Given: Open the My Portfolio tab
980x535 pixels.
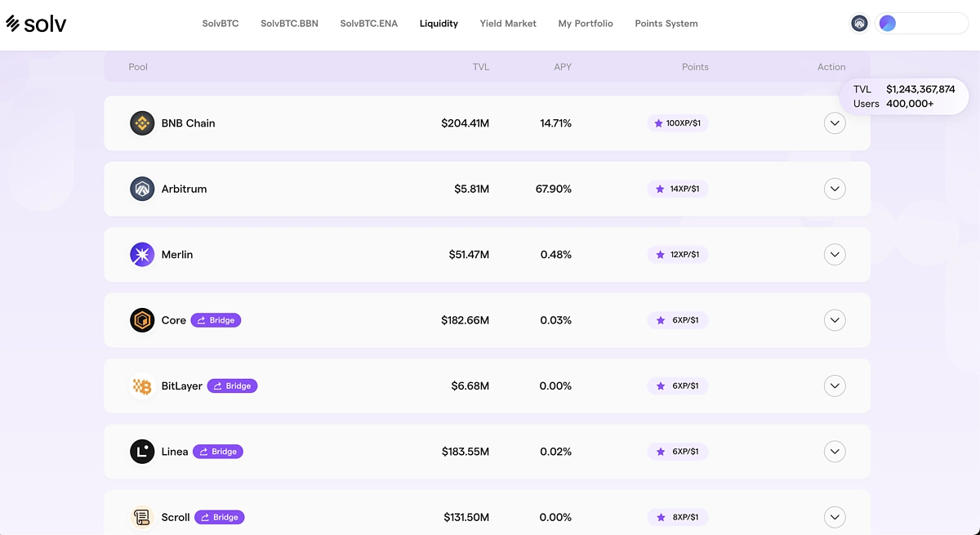Looking at the screenshot, I should point(586,24).
